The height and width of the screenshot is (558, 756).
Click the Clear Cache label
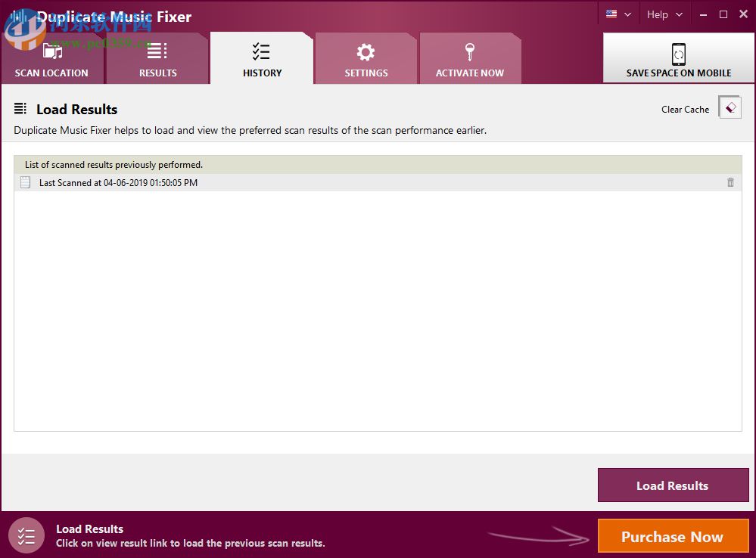coord(685,110)
